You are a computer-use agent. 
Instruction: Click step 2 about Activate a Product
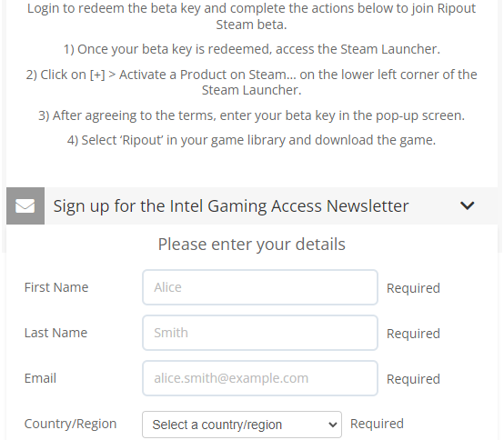[252, 82]
